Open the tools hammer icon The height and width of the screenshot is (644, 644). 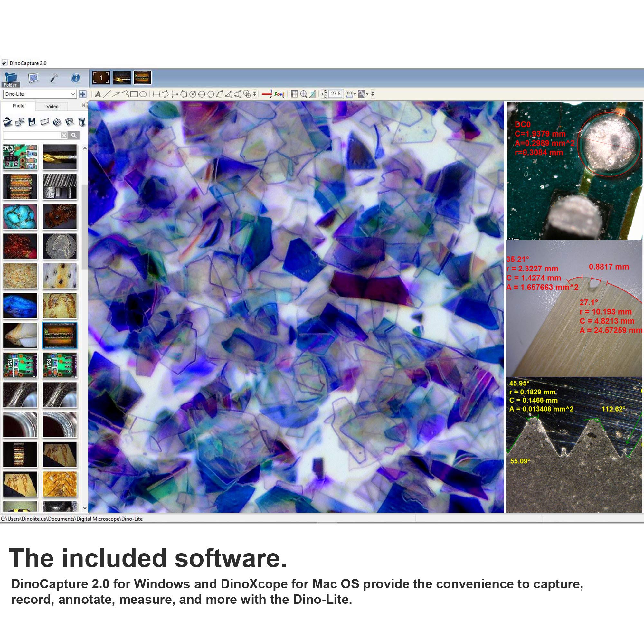coord(53,78)
